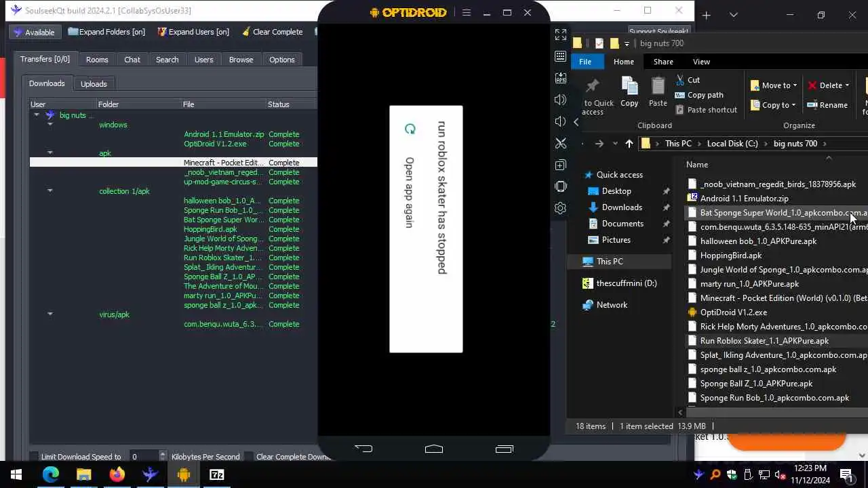This screenshot has height=488, width=868.
Task: Select This PC in the navigation pane
Action: [610, 262]
